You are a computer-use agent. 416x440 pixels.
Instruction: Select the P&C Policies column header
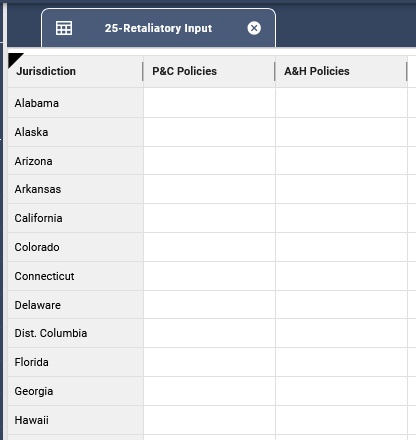point(209,71)
